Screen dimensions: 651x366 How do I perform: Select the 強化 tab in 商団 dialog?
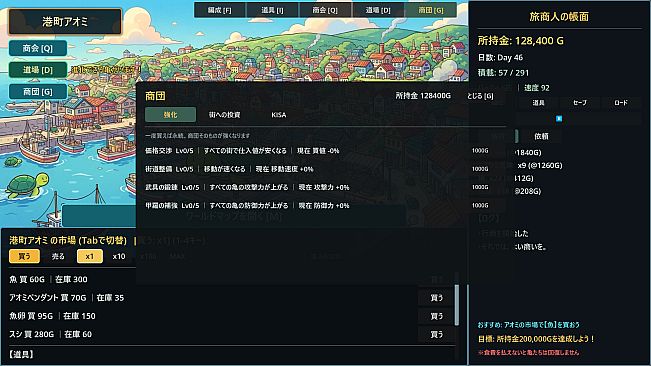170,115
